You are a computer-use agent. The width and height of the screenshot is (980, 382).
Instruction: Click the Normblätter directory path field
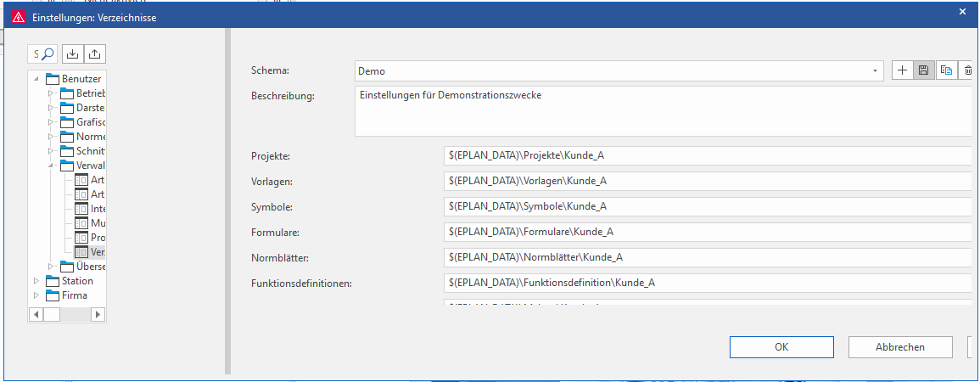coord(709,257)
